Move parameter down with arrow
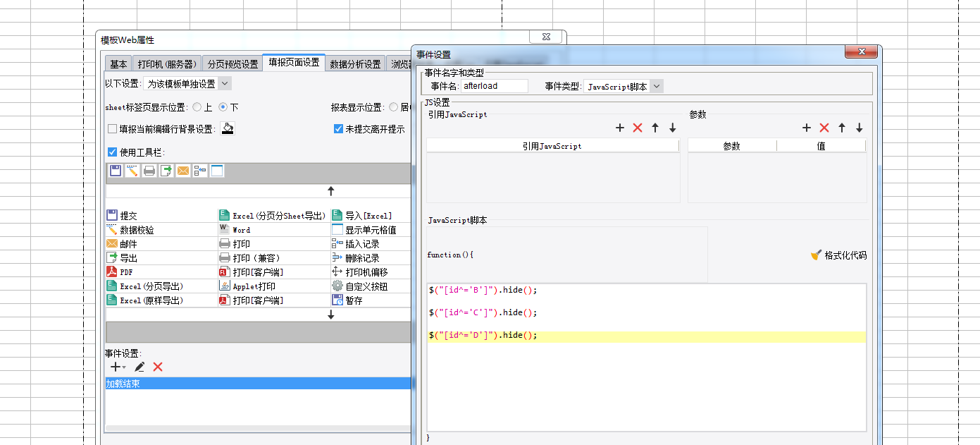This screenshot has height=445, width=980. tap(860, 128)
